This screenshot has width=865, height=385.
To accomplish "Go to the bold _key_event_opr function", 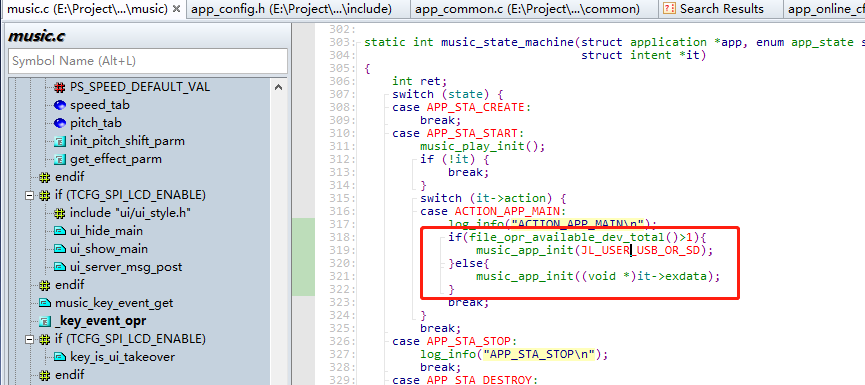I will [100, 320].
